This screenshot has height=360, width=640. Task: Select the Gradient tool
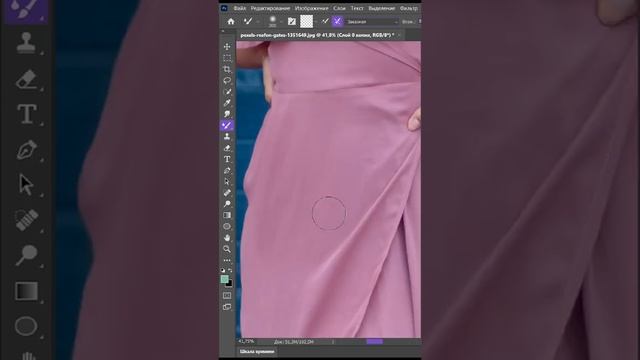[x=227, y=215]
